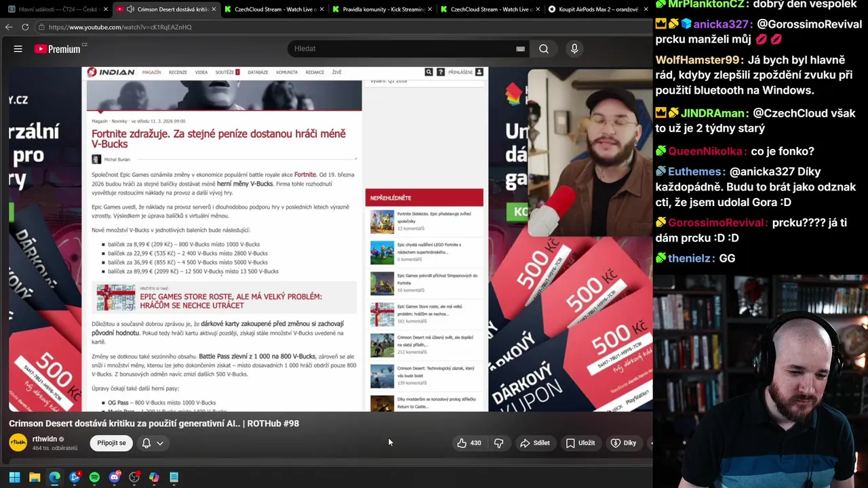Viewport: 868px width, 488px height.
Task: Open File Explorer from the taskbar
Action: (35, 477)
